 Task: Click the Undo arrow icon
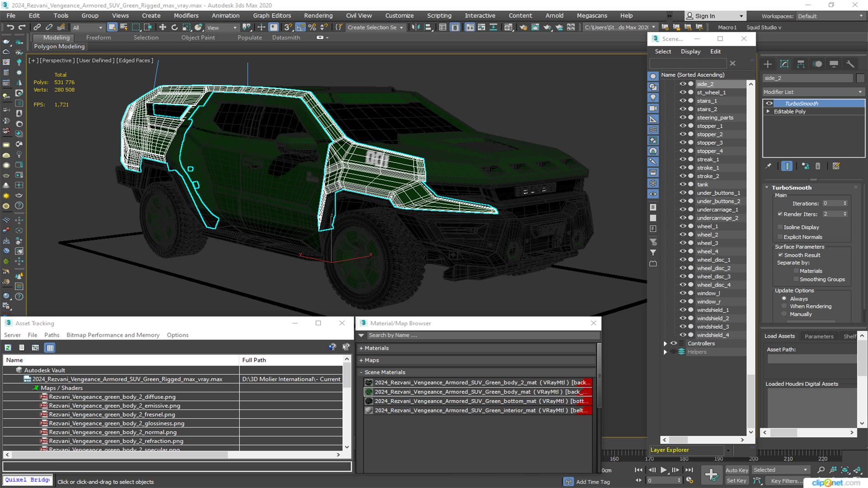point(10,27)
